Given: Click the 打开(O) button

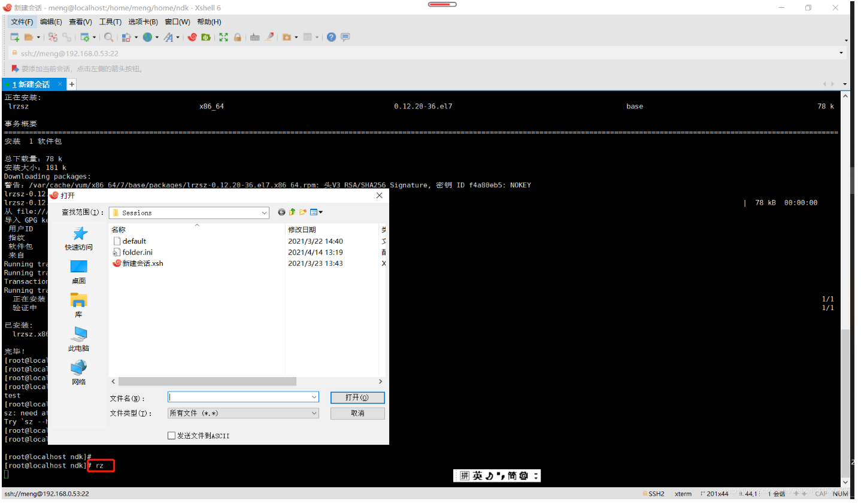Looking at the screenshot, I should pos(357,397).
